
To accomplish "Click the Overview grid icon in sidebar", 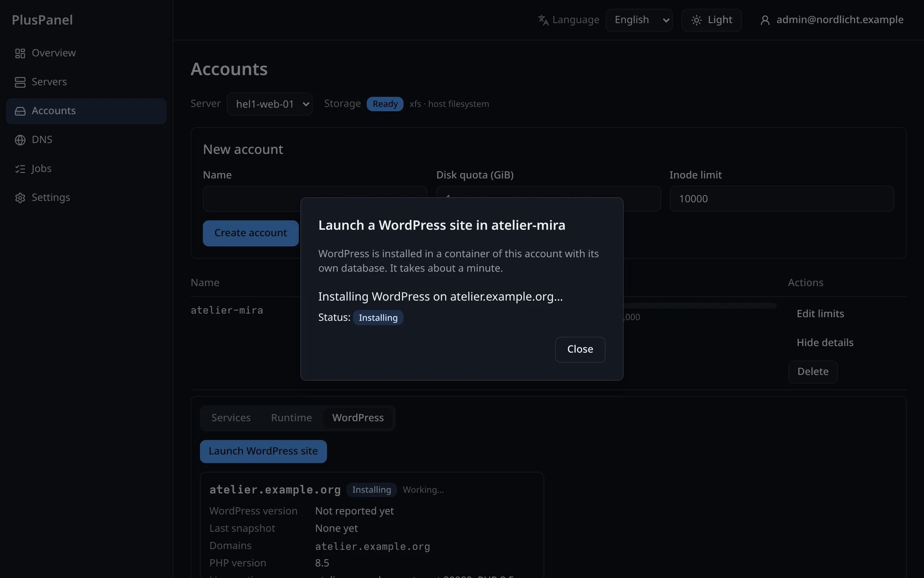I will point(20,53).
